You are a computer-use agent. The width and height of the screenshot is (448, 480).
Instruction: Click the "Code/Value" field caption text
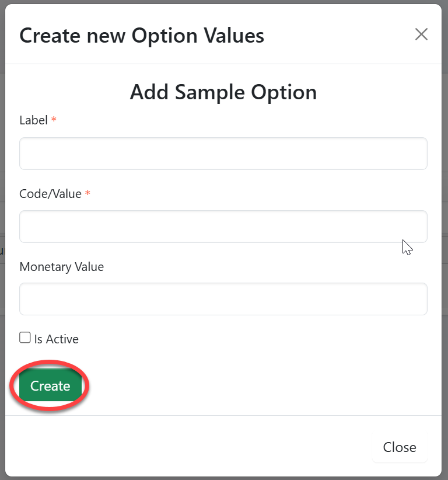pos(50,194)
